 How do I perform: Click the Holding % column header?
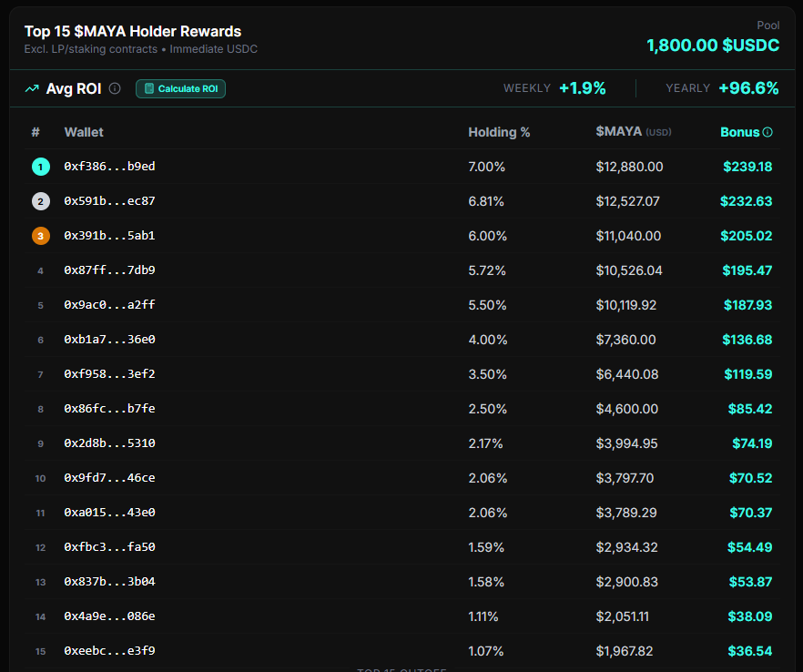499,132
